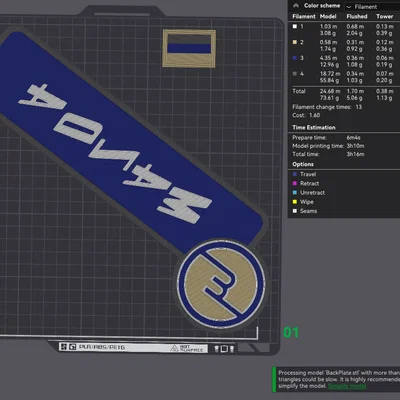
Task: Click the Tower column header
Action: click(x=385, y=16)
